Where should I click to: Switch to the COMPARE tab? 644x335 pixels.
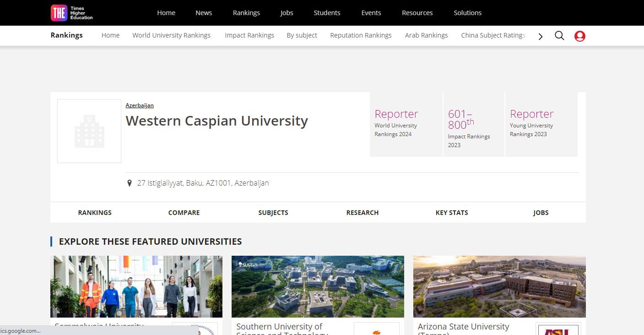(184, 213)
